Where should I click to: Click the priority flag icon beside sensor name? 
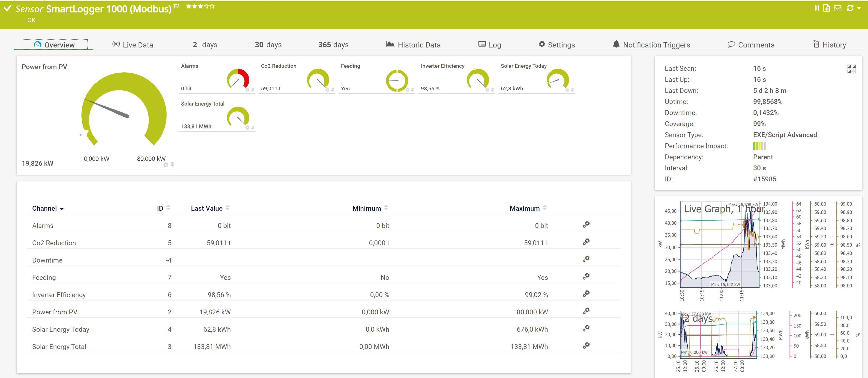point(177,6)
